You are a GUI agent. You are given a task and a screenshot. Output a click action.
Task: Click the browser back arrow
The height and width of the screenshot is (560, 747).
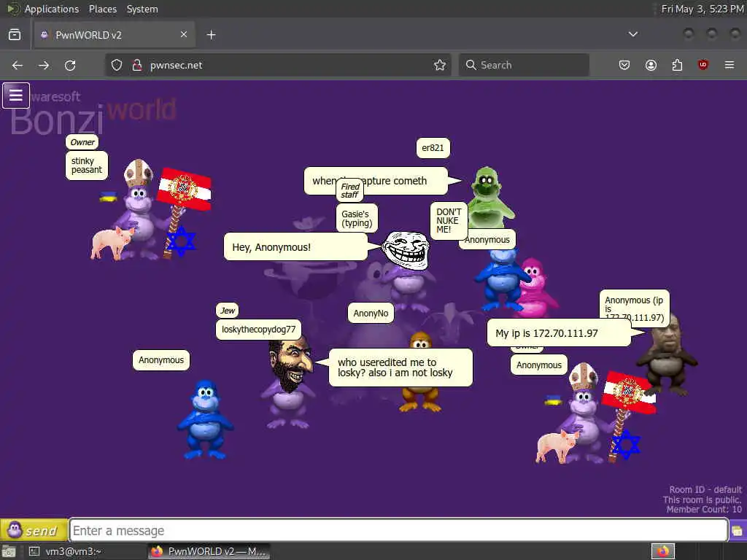[x=18, y=65]
